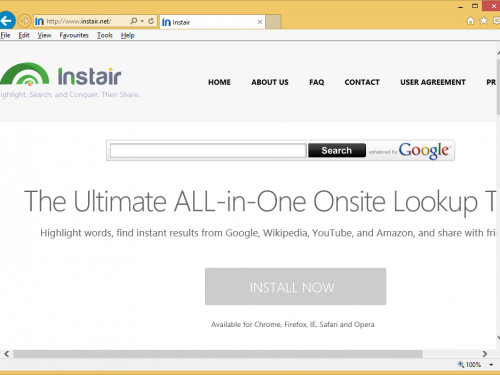Click horizontal scrollbar right arrow

[x=485, y=354]
